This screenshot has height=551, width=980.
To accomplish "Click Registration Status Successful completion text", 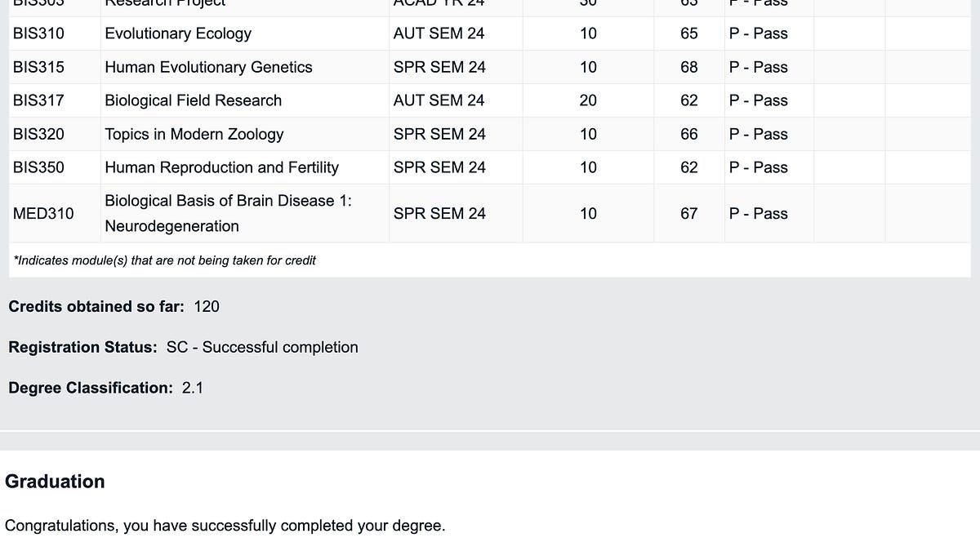I will 262,347.
